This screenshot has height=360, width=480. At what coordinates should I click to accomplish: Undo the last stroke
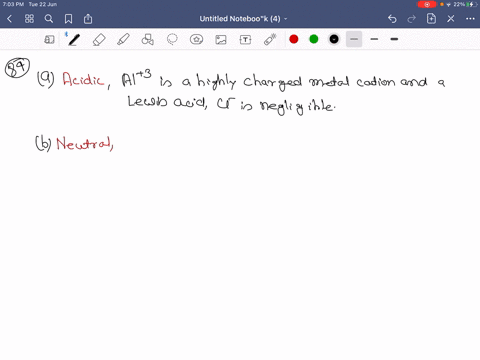(392, 19)
